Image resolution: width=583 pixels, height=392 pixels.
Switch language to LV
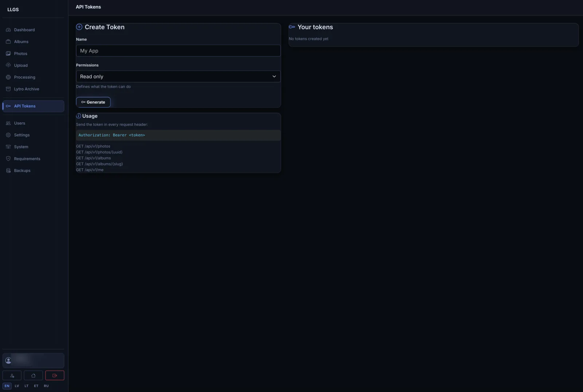[17, 386]
